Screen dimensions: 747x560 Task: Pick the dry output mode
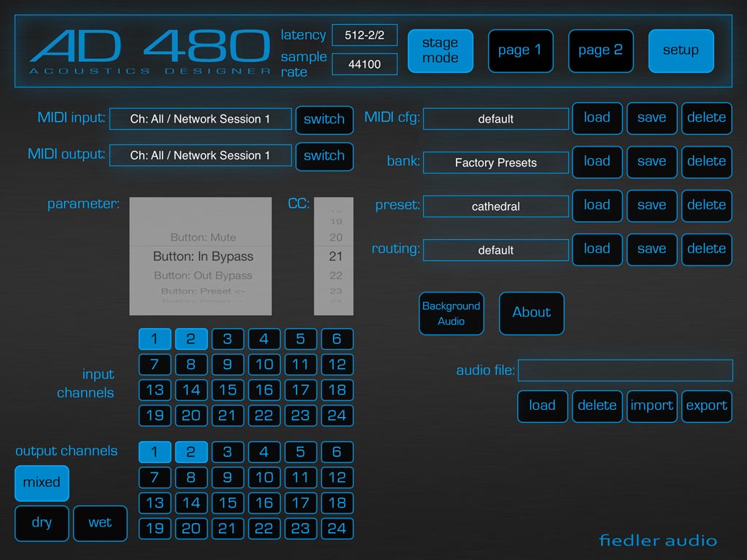(x=42, y=523)
